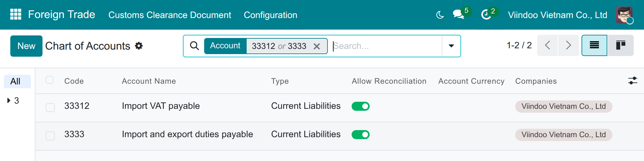Screen dimensions: 644x161
Task: Select All in account group sidebar
Action: coord(17,81)
